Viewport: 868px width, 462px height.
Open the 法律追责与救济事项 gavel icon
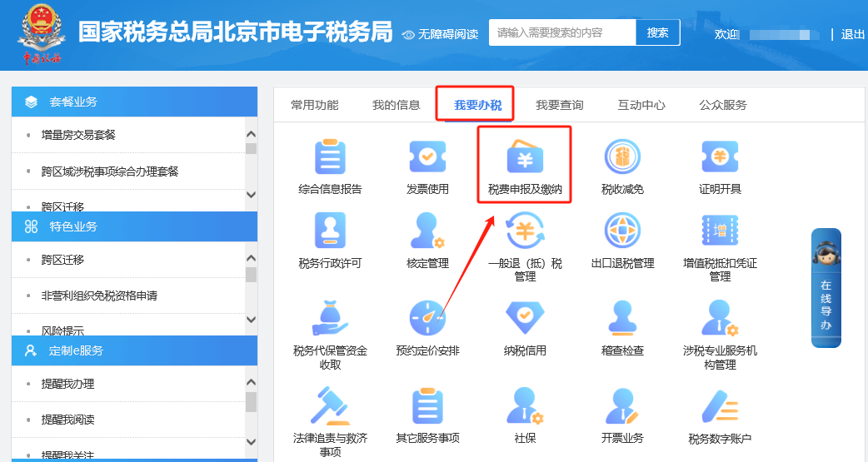pyautogui.click(x=330, y=405)
